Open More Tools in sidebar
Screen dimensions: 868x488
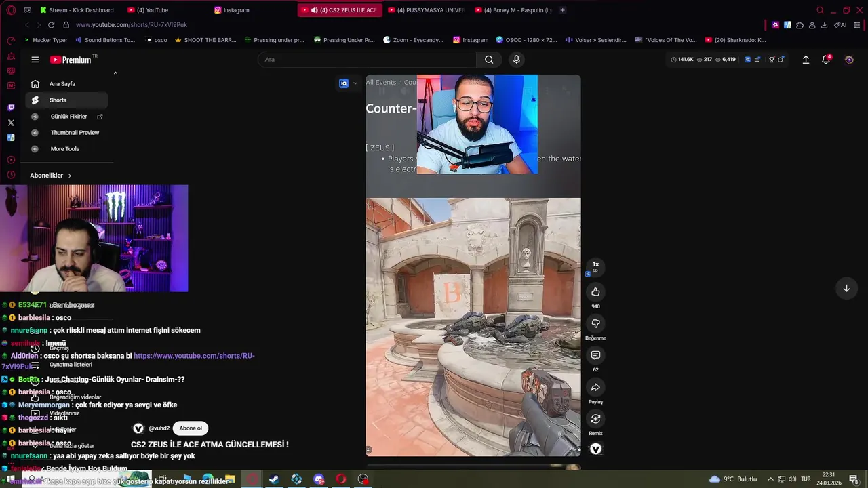coord(66,149)
